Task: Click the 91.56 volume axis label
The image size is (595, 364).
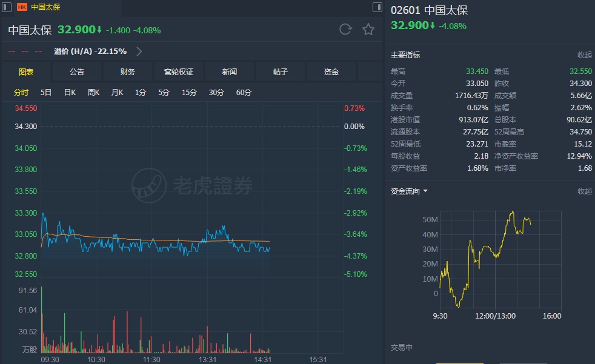Action: coord(28,291)
